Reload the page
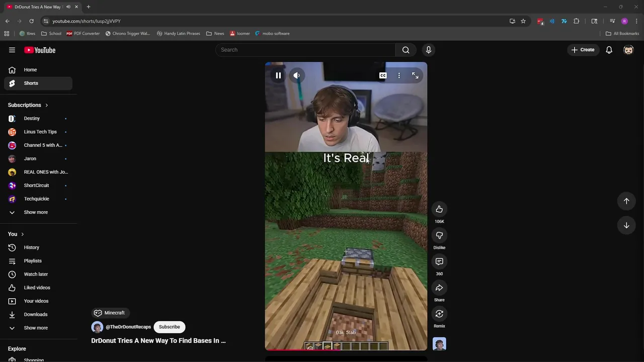Screen dimensions: 644x362 [x=31, y=21]
